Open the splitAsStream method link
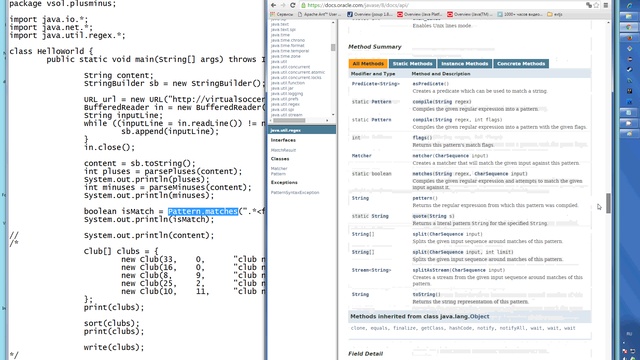The height and width of the screenshot is (360, 640). coord(431,270)
